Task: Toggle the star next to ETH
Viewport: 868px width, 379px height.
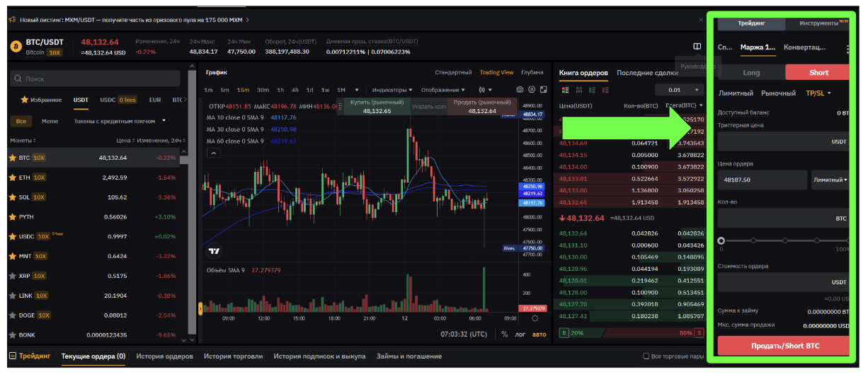Action: pyautogui.click(x=12, y=177)
